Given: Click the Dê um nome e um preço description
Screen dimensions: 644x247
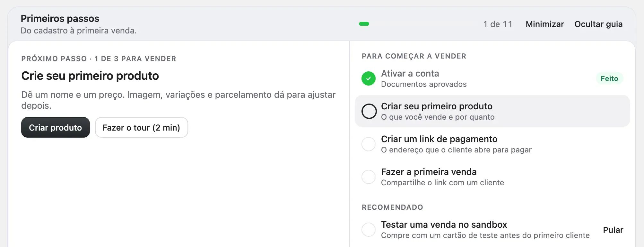Looking at the screenshot, I should coord(178,100).
